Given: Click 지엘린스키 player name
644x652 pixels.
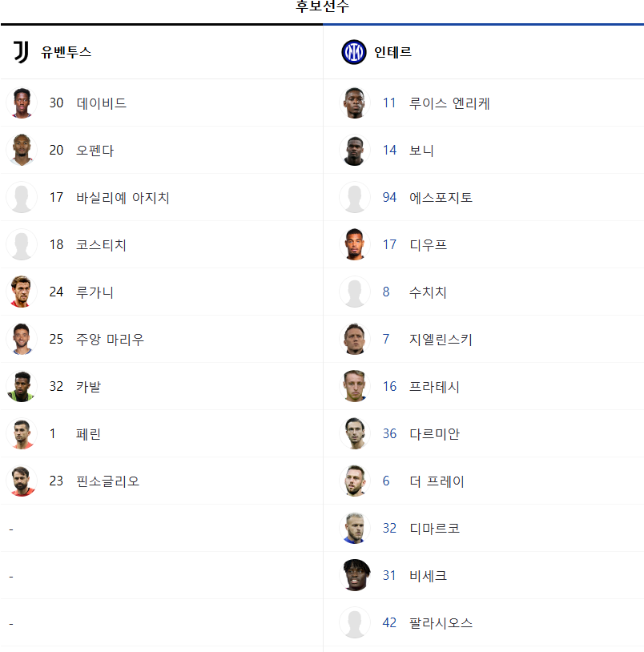Looking at the screenshot, I should point(441,340).
